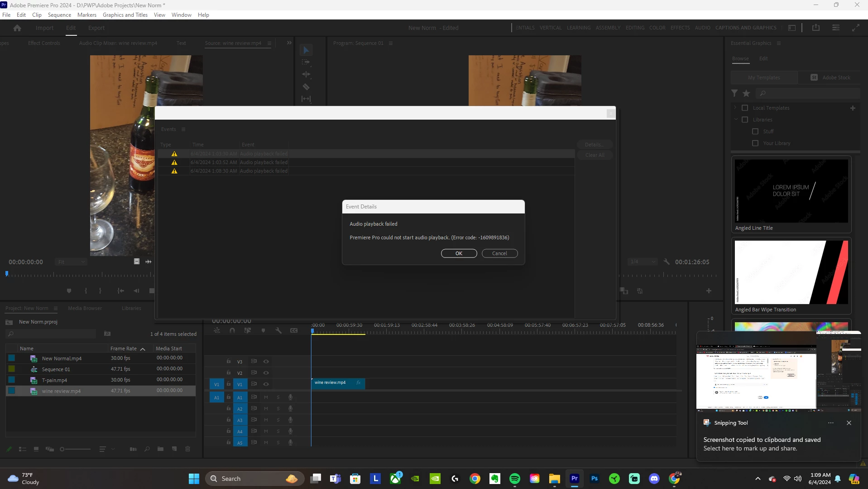Collapse the Libraries tree
868x489 pixels.
(x=736, y=120)
